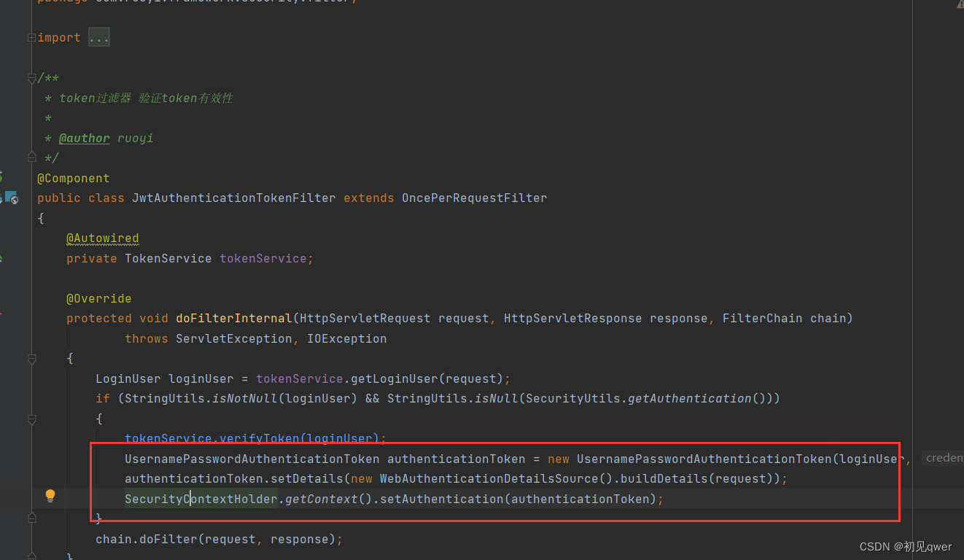Click UsernamePasswordAuthenticationToken after the new keyword

tap(704, 459)
